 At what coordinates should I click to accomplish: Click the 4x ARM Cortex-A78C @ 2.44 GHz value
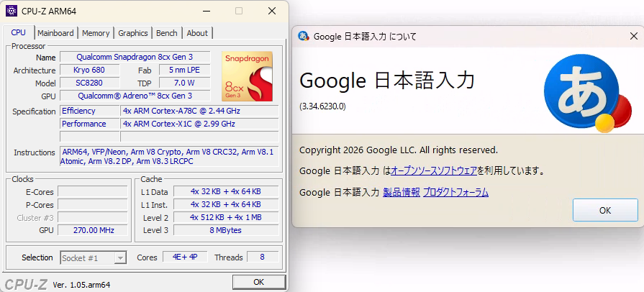tap(199, 111)
